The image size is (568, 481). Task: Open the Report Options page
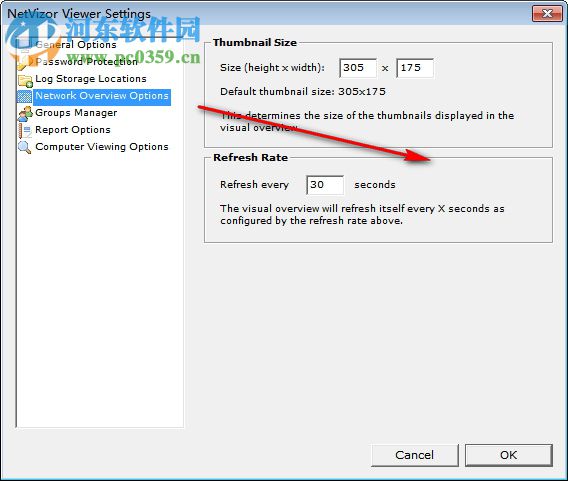click(x=73, y=130)
